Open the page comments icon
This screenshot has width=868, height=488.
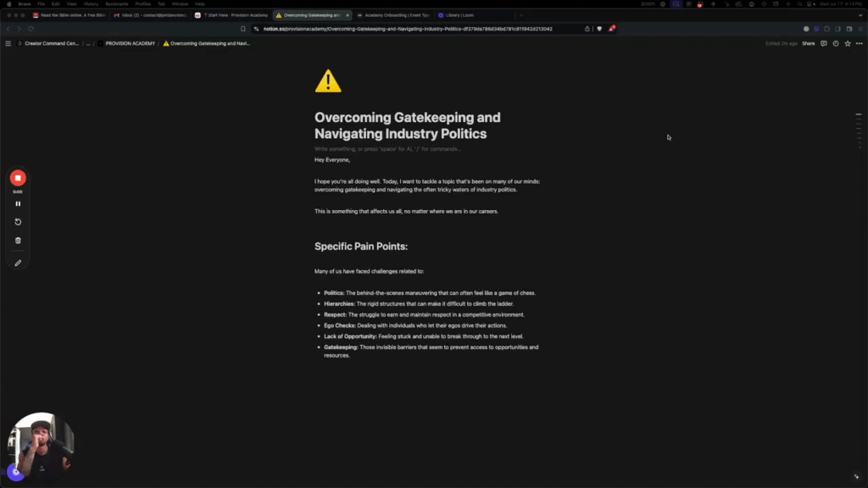[x=824, y=43]
